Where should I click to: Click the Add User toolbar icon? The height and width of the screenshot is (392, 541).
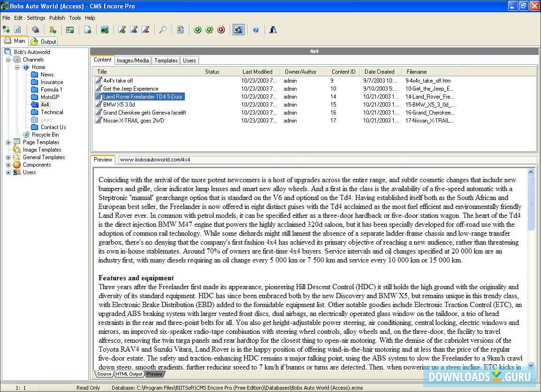click(x=53, y=29)
